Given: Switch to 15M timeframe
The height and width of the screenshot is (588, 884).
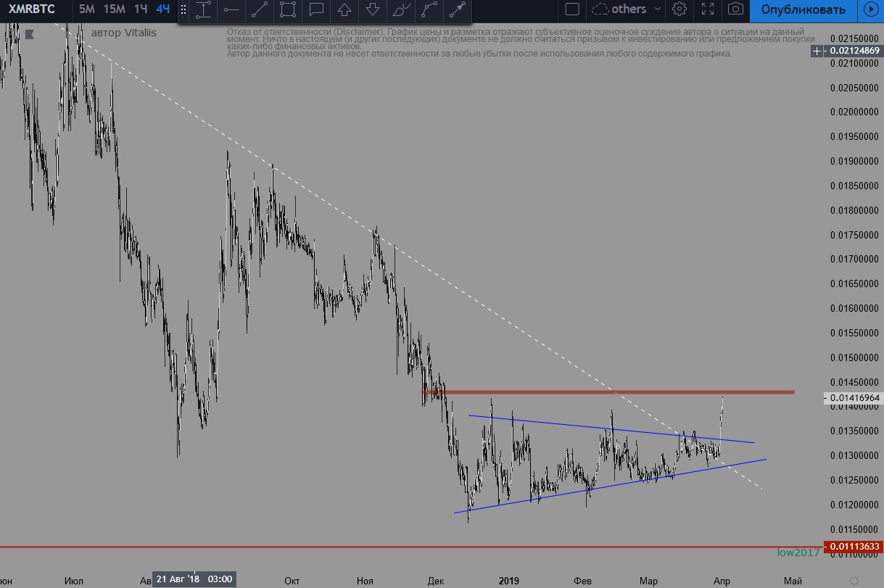Looking at the screenshot, I should [x=114, y=9].
